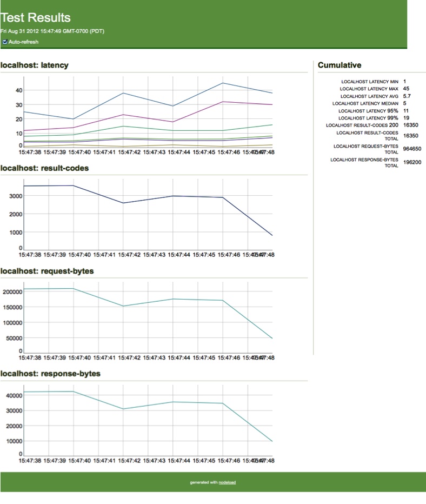Click the LOCALHOST LATENCY 95% value 11

coord(406,110)
